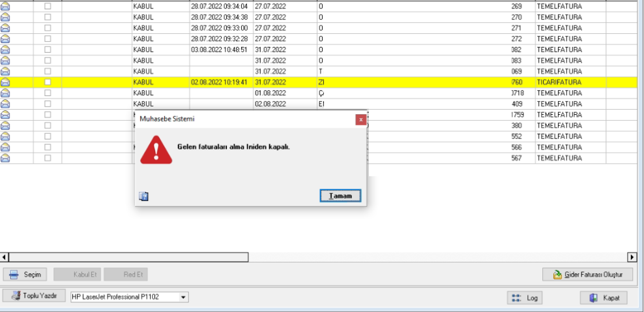Viewport: 644px width, 312px height.
Task: Click the envelope icon of invoice row 567
Action: (x=5, y=158)
